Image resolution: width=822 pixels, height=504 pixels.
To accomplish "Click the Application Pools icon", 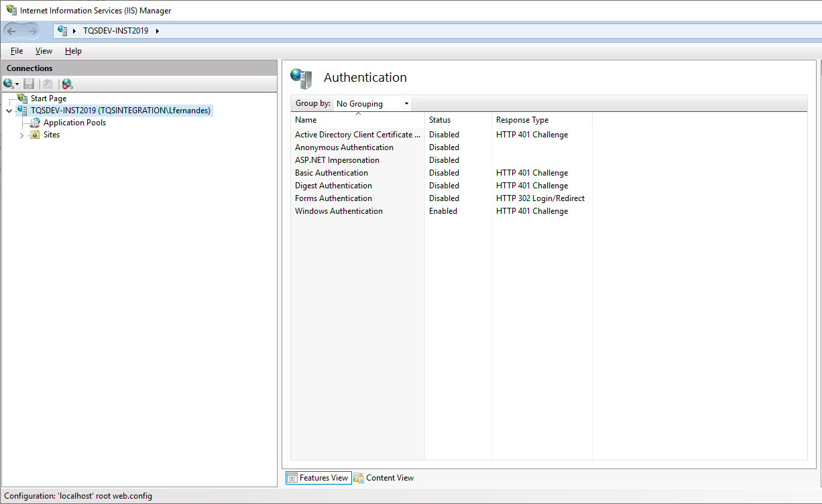I will [35, 123].
